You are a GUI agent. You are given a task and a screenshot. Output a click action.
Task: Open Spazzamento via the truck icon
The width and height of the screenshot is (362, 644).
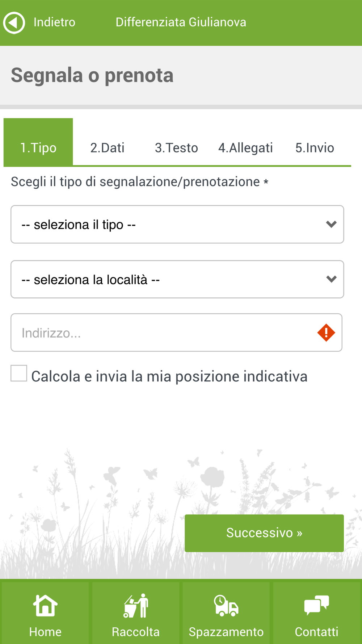pyautogui.click(x=226, y=606)
